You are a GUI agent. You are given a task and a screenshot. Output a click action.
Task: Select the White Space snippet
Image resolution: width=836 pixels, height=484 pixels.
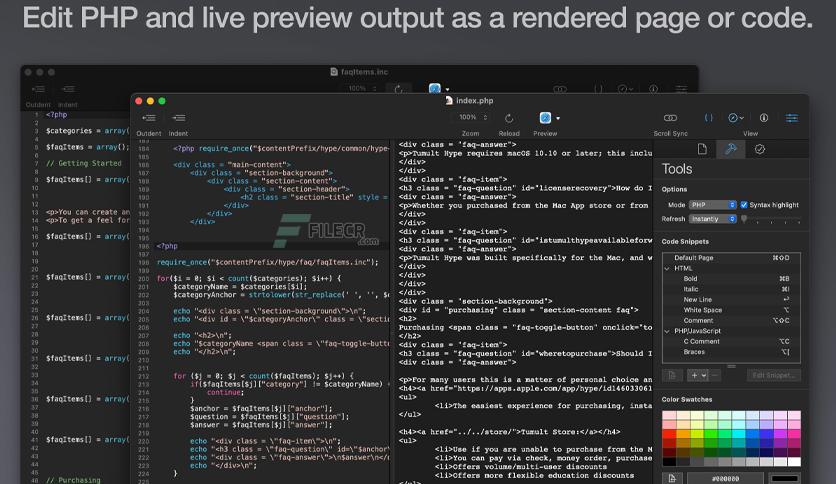click(731, 310)
